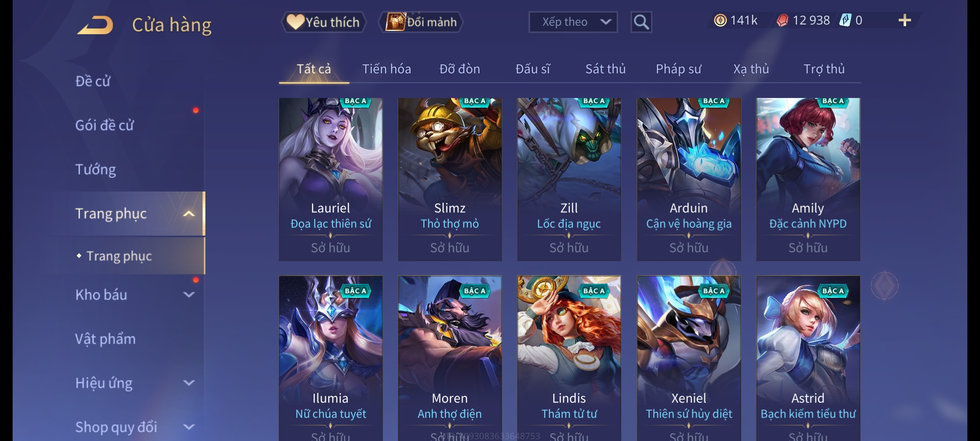Switch to the Pháp sư tab
The image size is (980, 441).
click(x=678, y=69)
